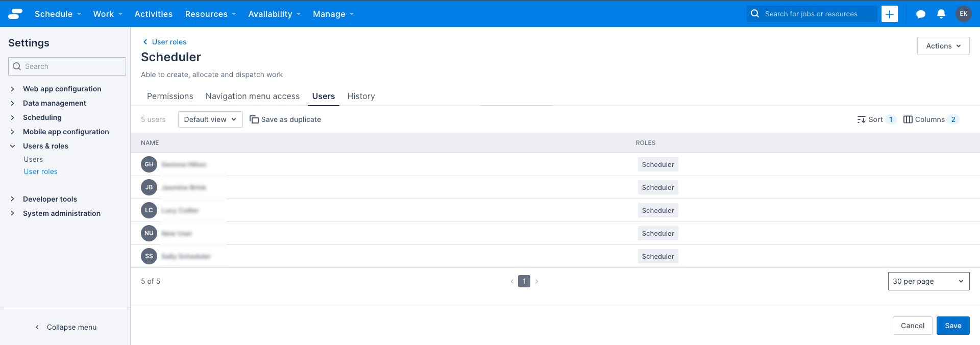
Task: Open the Default view dropdown
Action: 210,119
